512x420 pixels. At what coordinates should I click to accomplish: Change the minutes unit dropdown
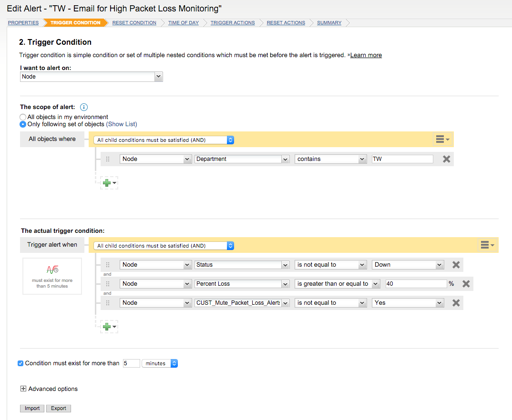(160, 363)
